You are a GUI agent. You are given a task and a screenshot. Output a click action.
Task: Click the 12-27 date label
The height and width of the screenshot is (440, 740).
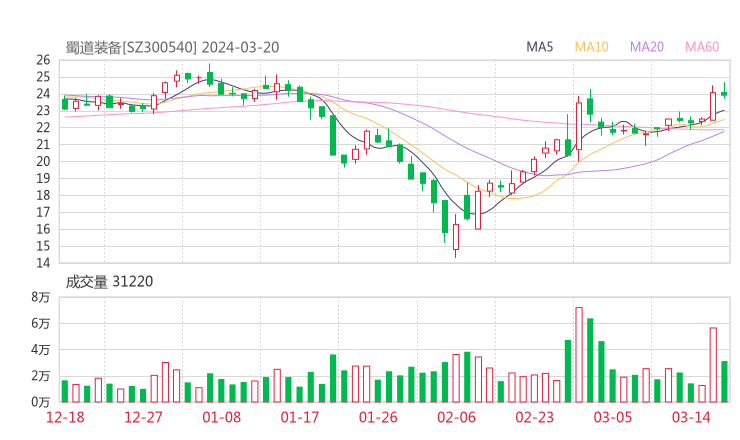[x=143, y=417]
